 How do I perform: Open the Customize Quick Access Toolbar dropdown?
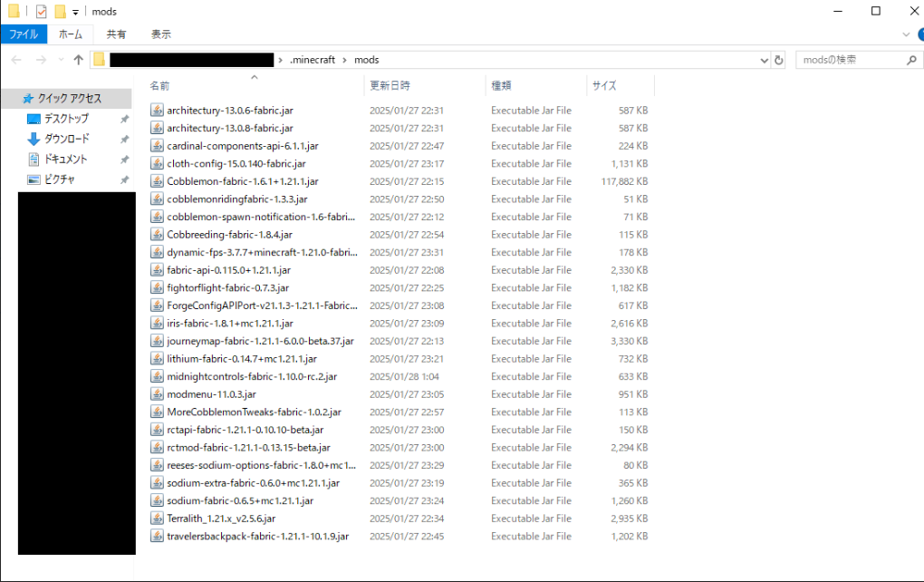pos(75,12)
